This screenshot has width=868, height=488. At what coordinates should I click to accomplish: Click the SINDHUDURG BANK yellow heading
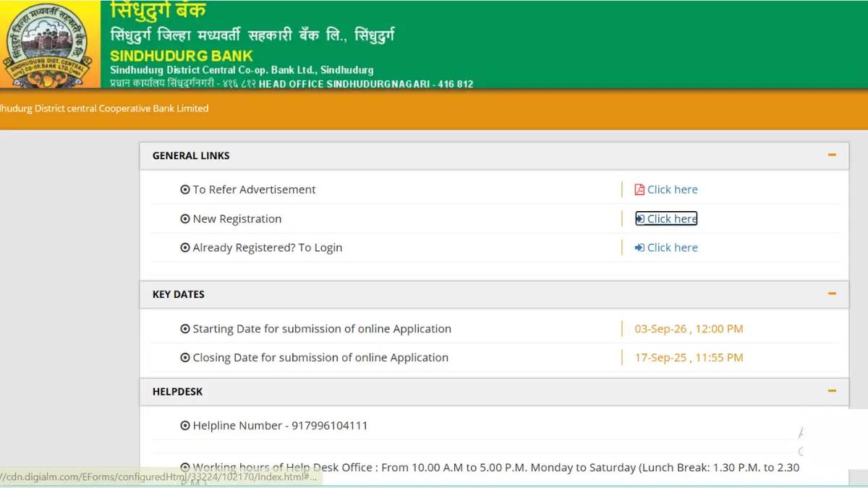coord(182,56)
